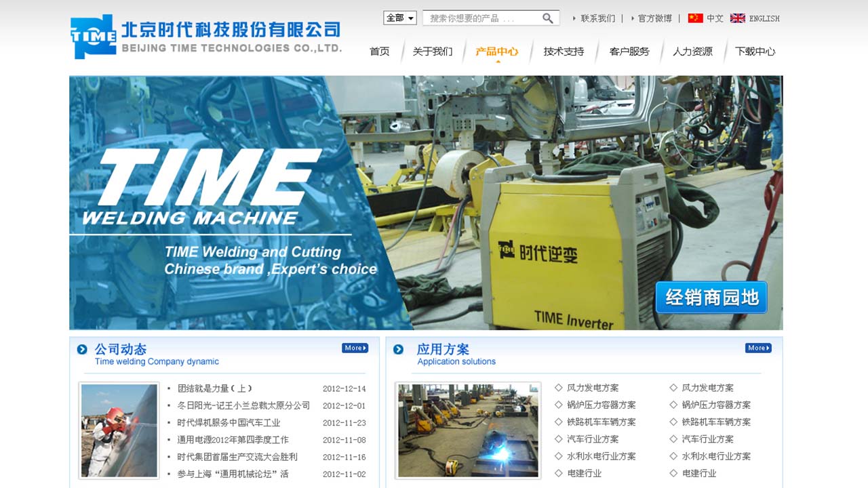
Task: Open 电建行业 in second solutions column
Action: click(x=699, y=473)
